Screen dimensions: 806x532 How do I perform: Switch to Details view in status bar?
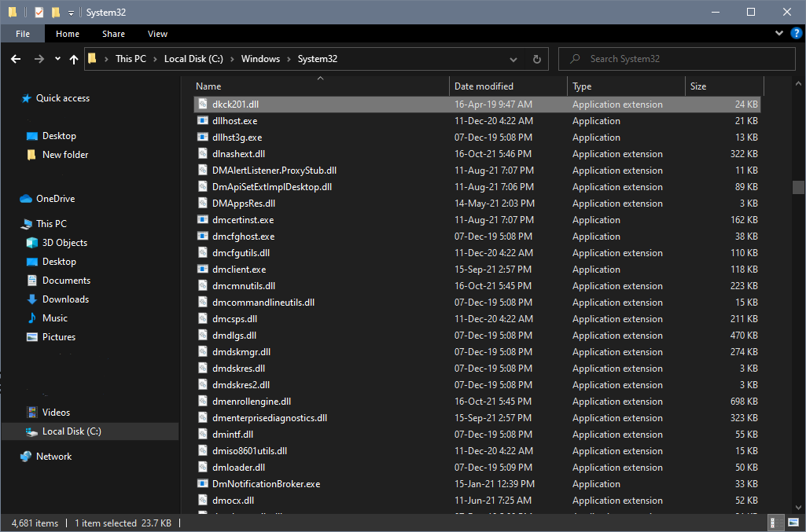(x=775, y=523)
